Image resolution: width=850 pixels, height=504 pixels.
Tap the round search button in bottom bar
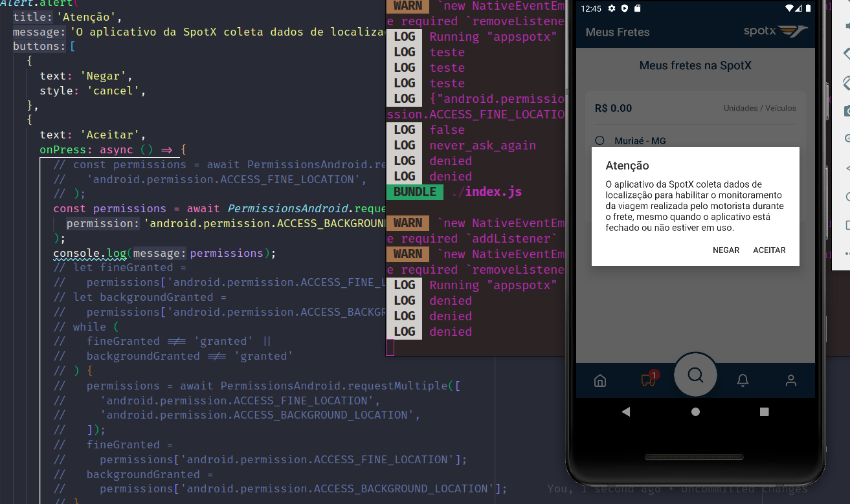[x=695, y=375]
